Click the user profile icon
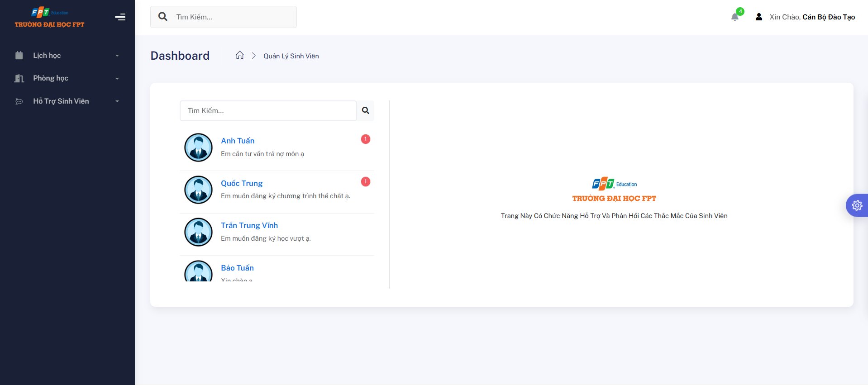 click(759, 17)
